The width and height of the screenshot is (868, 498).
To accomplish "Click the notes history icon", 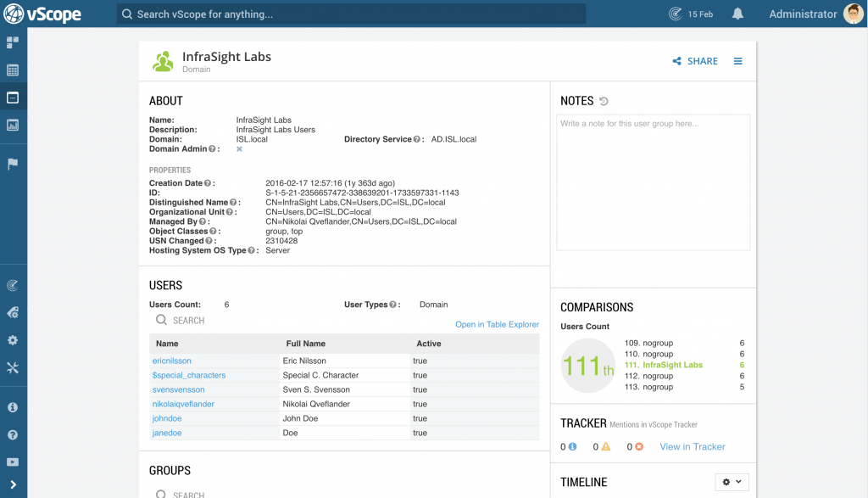I will 604,101.
